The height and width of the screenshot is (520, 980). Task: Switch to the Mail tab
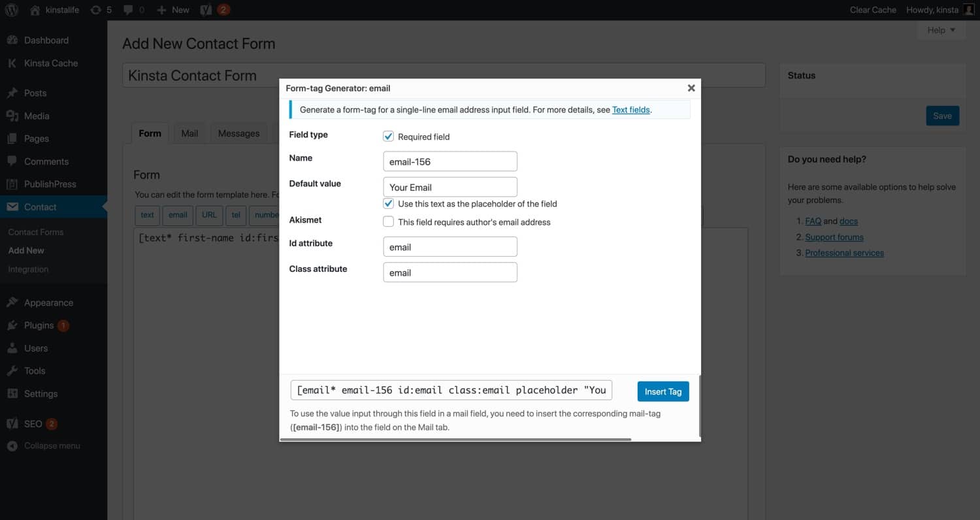click(189, 133)
